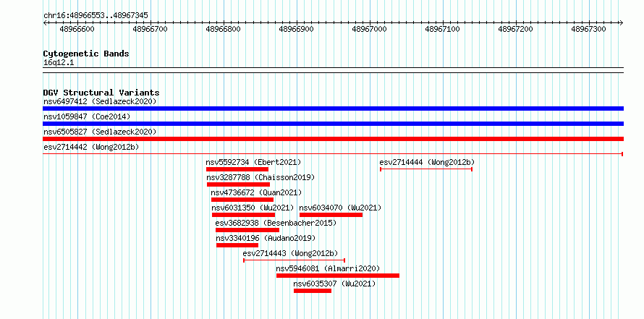Click the 16q12.1 cytogenetic band bar

(333, 70)
